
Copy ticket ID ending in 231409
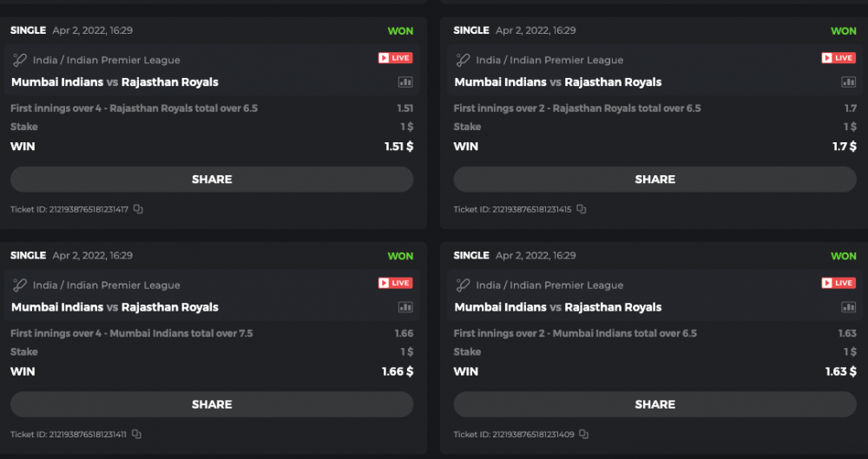pyautogui.click(x=584, y=434)
